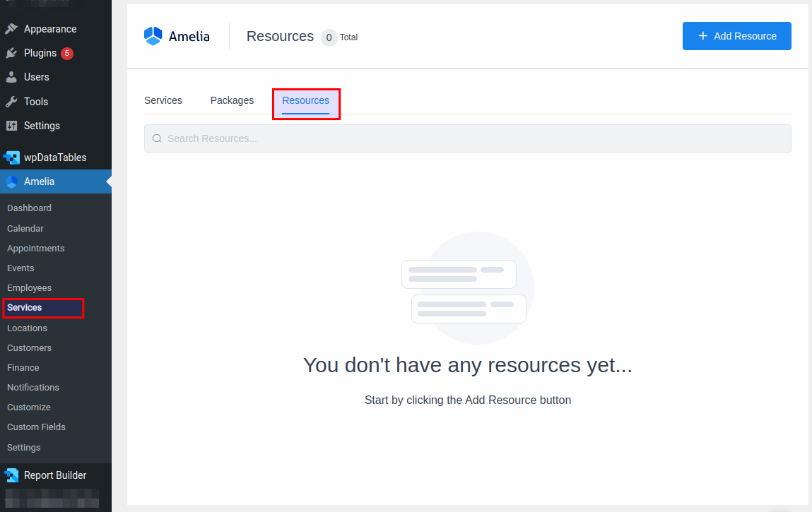Select the Users sidebar icon
This screenshot has width=812, height=512.
tap(13, 76)
